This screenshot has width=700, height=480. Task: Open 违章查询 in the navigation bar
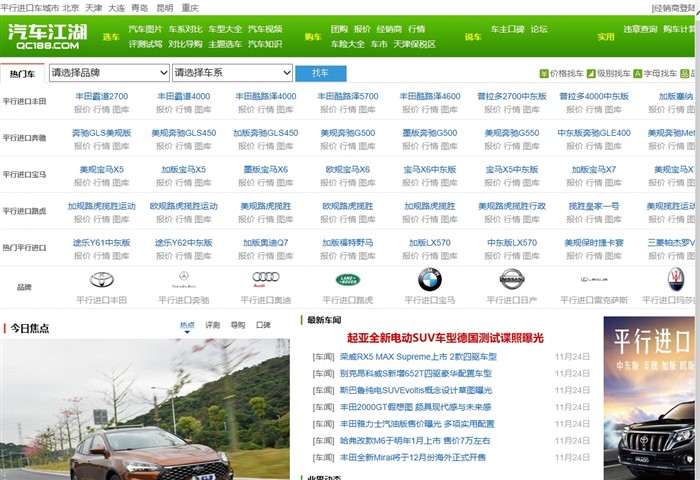(641, 29)
